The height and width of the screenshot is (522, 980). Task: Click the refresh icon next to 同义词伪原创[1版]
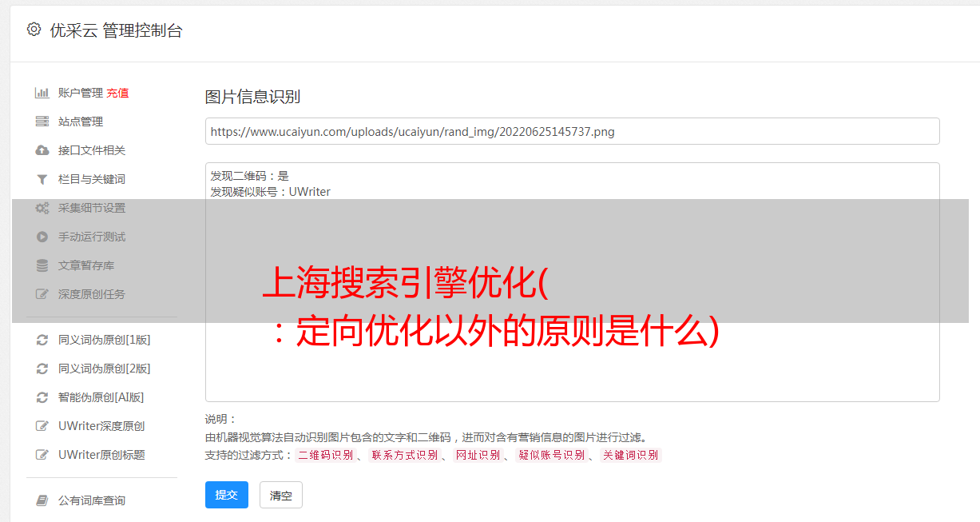tap(42, 340)
